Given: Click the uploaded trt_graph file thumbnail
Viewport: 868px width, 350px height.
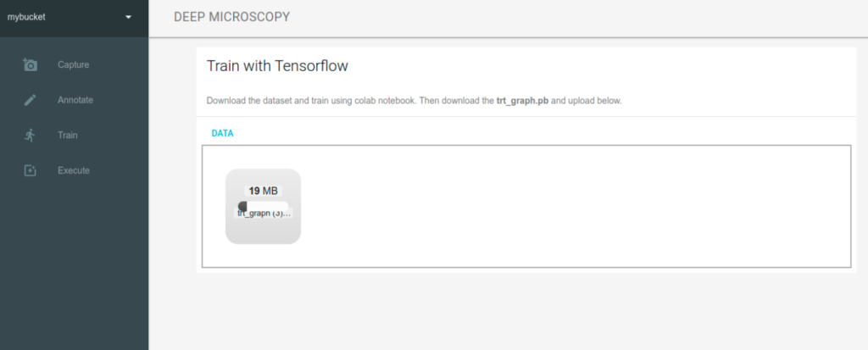Looking at the screenshot, I should [x=263, y=206].
